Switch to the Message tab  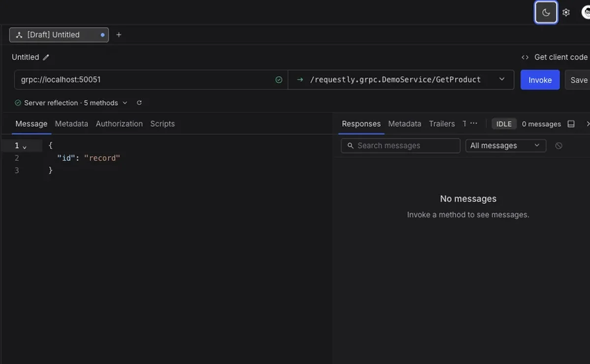(x=31, y=124)
